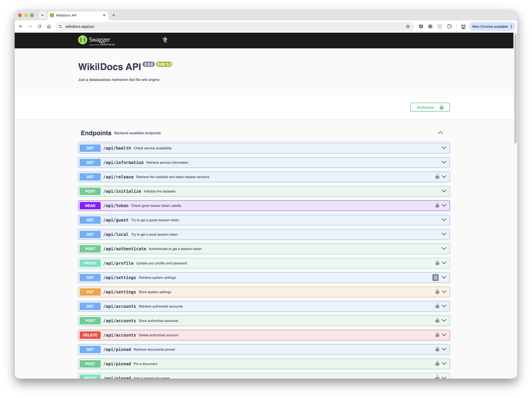Click clipboard copy icon on GET /api/settings

click(x=435, y=277)
